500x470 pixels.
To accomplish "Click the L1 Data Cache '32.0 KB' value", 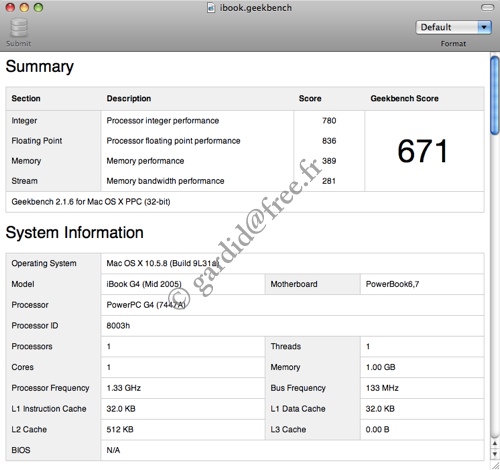I will (x=380, y=409).
